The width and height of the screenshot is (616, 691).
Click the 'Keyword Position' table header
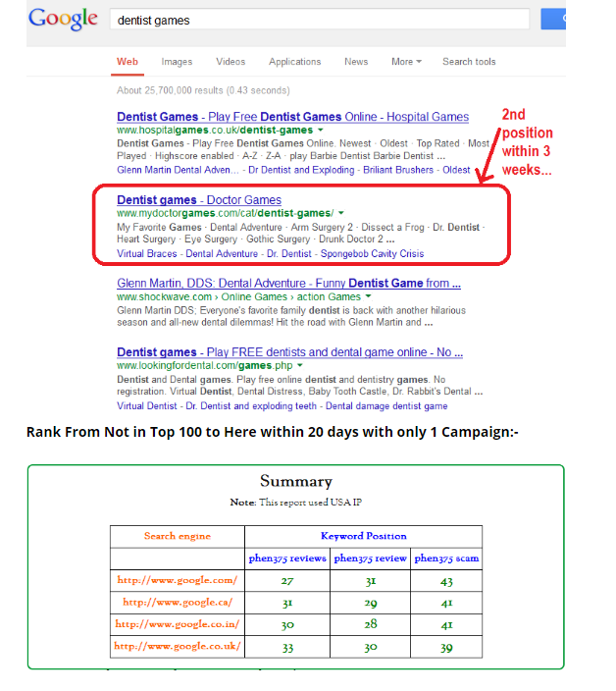tap(363, 536)
